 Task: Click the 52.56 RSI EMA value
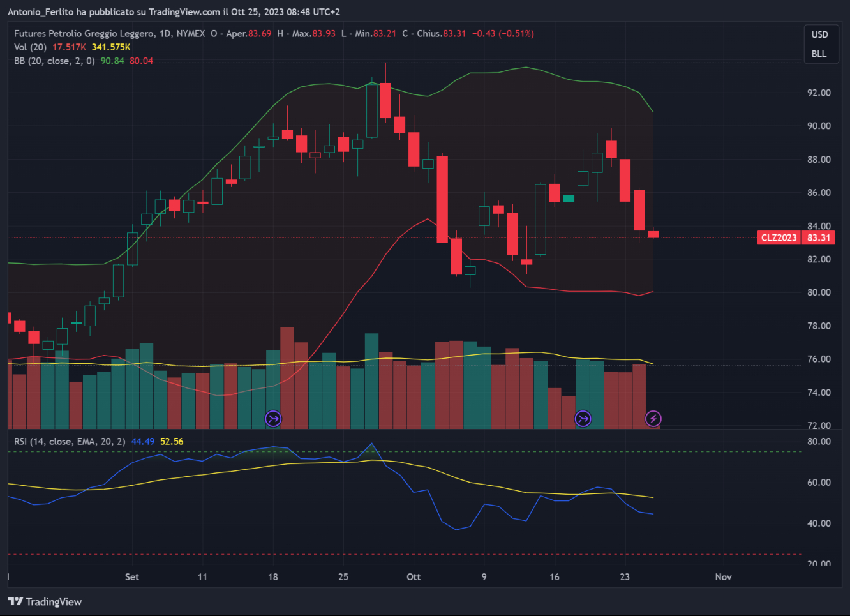point(172,441)
